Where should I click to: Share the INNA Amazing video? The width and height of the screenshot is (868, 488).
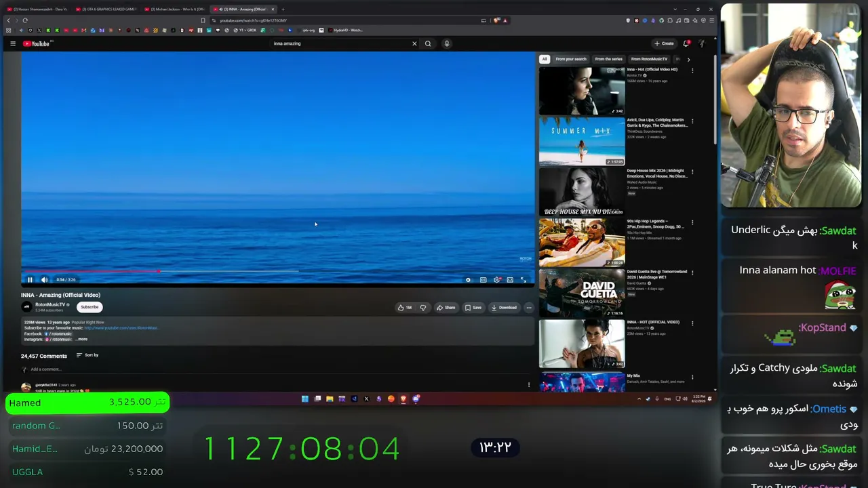(446, 308)
